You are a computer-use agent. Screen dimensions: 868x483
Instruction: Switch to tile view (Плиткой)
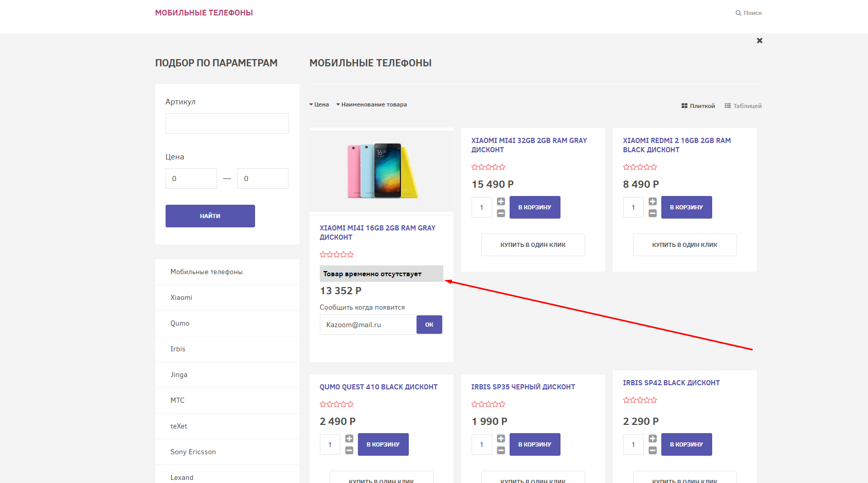click(698, 106)
